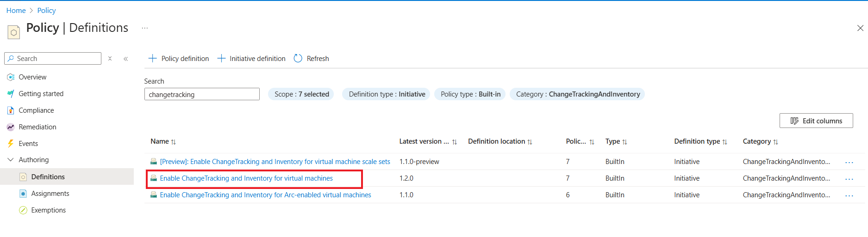Click the Edit columns button
The image size is (868, 237).
(816, 121)
